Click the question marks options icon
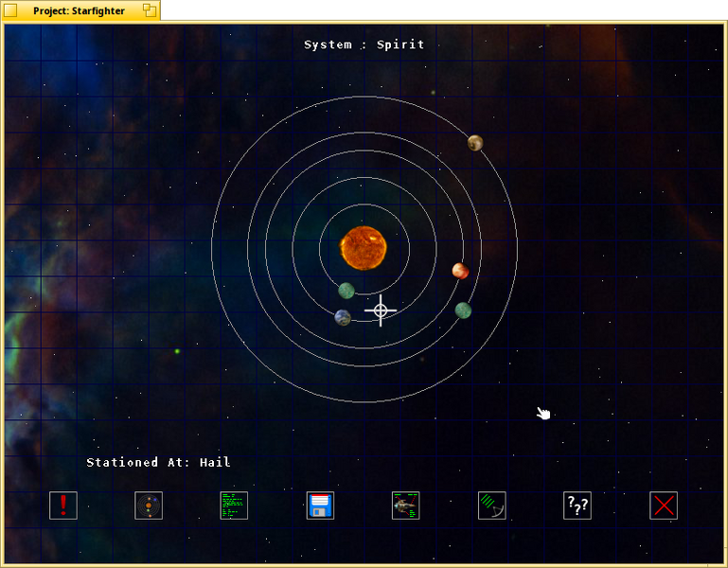The height and width of the screenshot is (568, 728). click(577, 506)
